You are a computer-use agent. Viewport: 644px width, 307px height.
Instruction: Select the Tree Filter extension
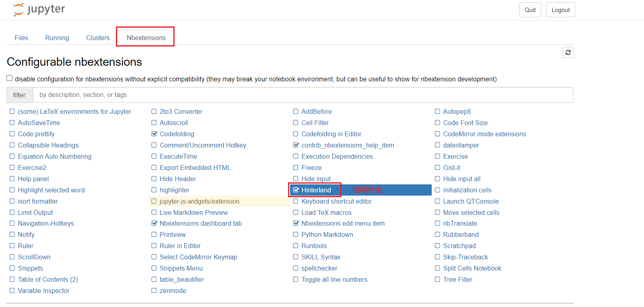458,279
